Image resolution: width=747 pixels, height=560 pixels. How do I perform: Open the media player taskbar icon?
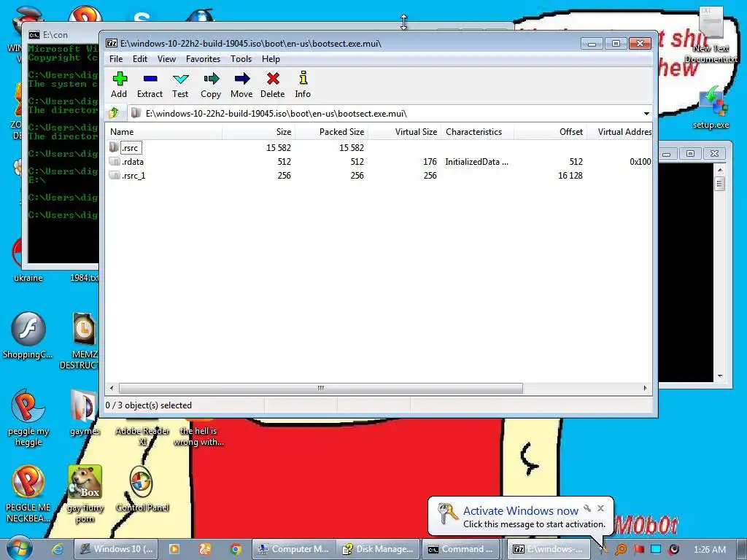(x=174, y=549)
